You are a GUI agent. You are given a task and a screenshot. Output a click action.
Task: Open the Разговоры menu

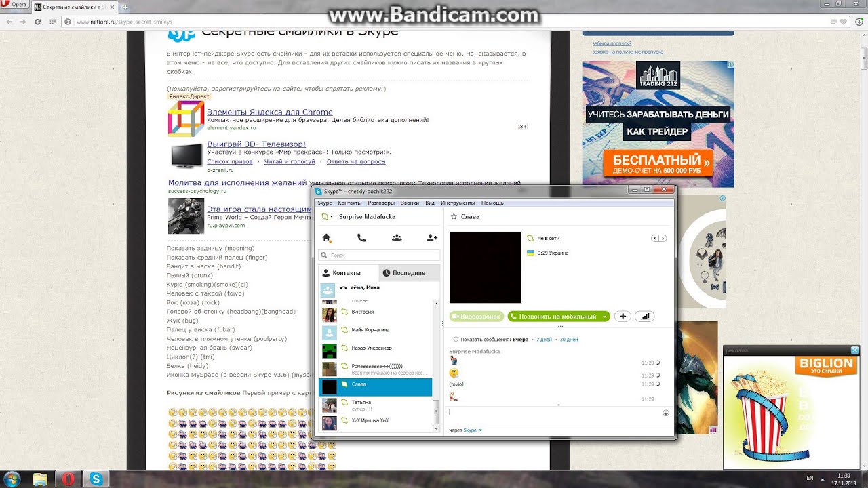click(381, 203)
